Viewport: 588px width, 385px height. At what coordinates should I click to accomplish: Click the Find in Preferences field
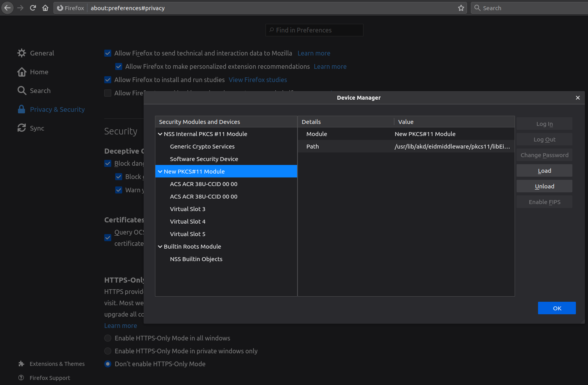click(314, 30)
